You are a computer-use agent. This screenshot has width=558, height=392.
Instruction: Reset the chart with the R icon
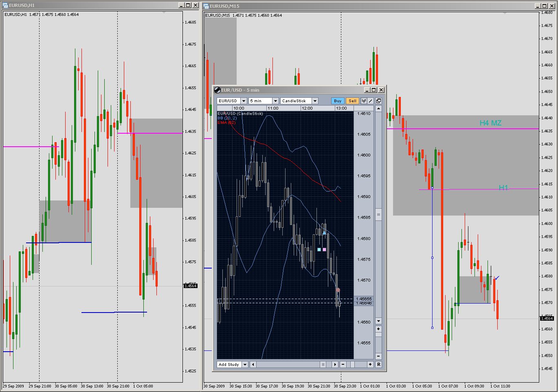coord(379,364)
